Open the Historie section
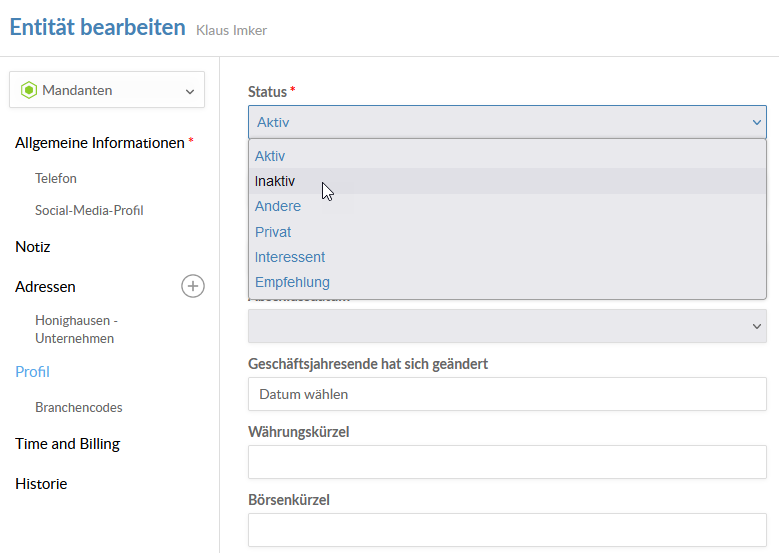The image size is (779, 553). (x=41, y=484)
